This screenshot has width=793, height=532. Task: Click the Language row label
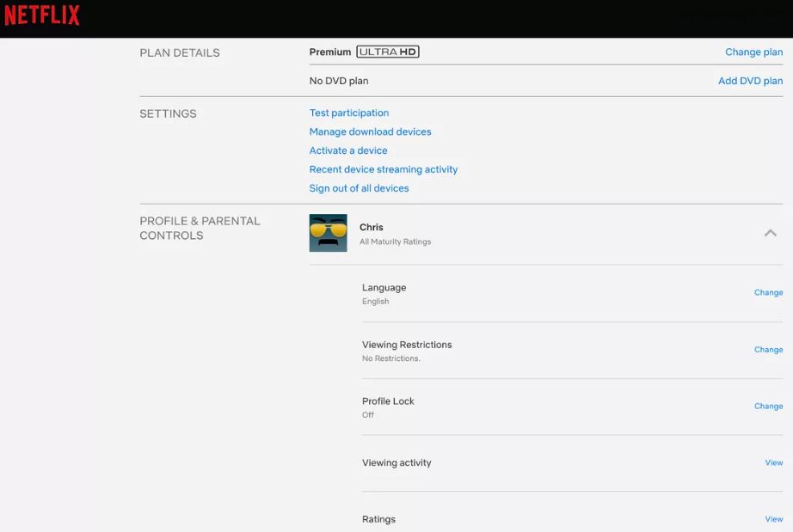click(384, 288)
